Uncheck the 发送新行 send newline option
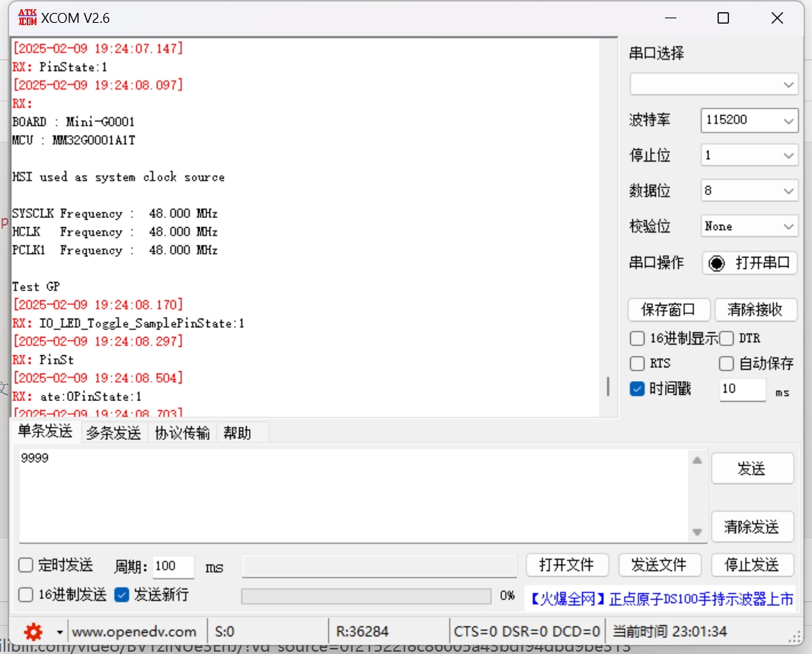The image size is (812, 654). [122, 595]
